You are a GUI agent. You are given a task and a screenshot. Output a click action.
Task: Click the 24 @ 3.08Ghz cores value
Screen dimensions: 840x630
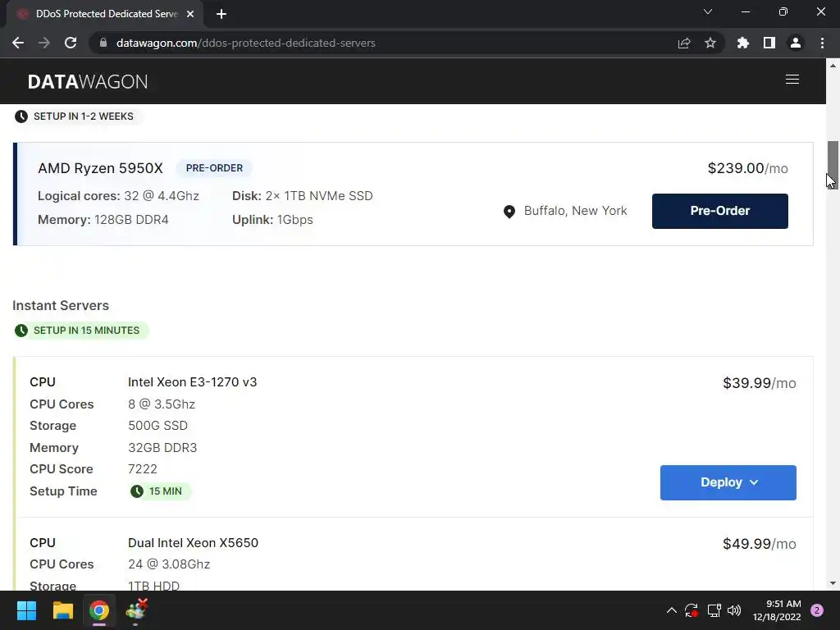point(169,564)
